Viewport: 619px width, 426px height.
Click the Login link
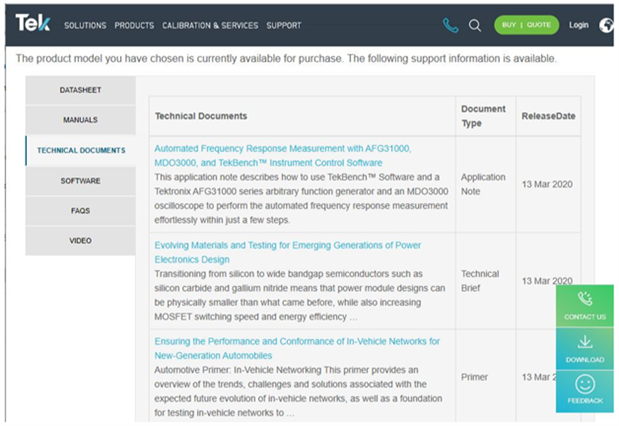[x=578, y=25]
